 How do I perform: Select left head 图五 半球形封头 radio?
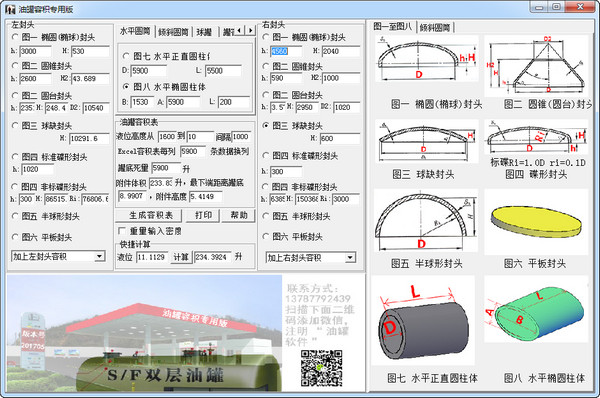click(15, 216)
